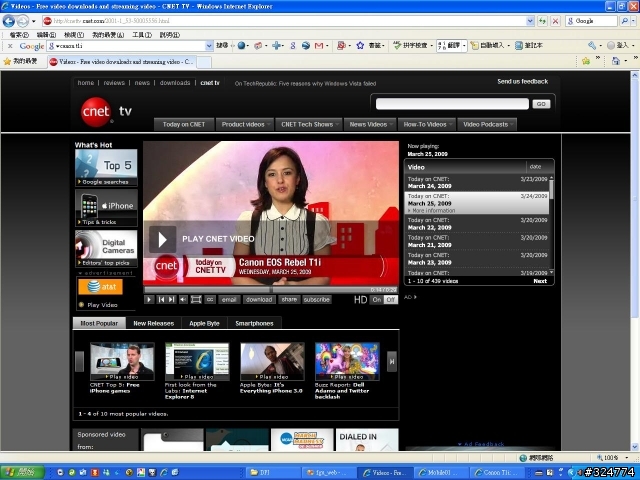Switch to the Apple Byte tab
This screenshot has width=640, height=480.
pos(204,323)
